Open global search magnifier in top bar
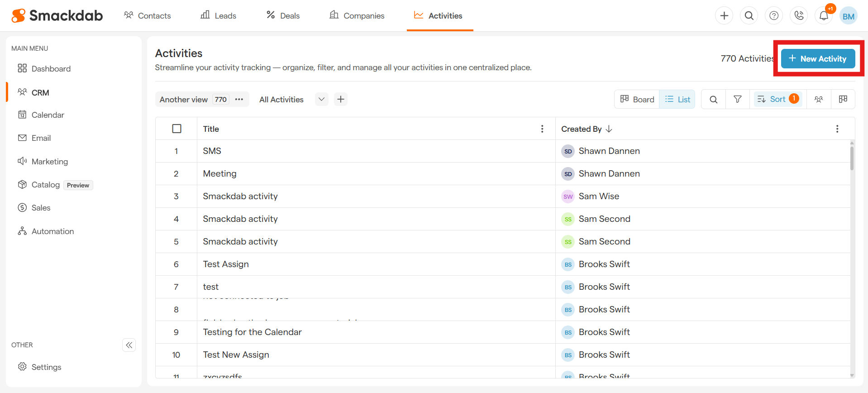The height and width of the screenshot is (393, 868). coord(749,16)
